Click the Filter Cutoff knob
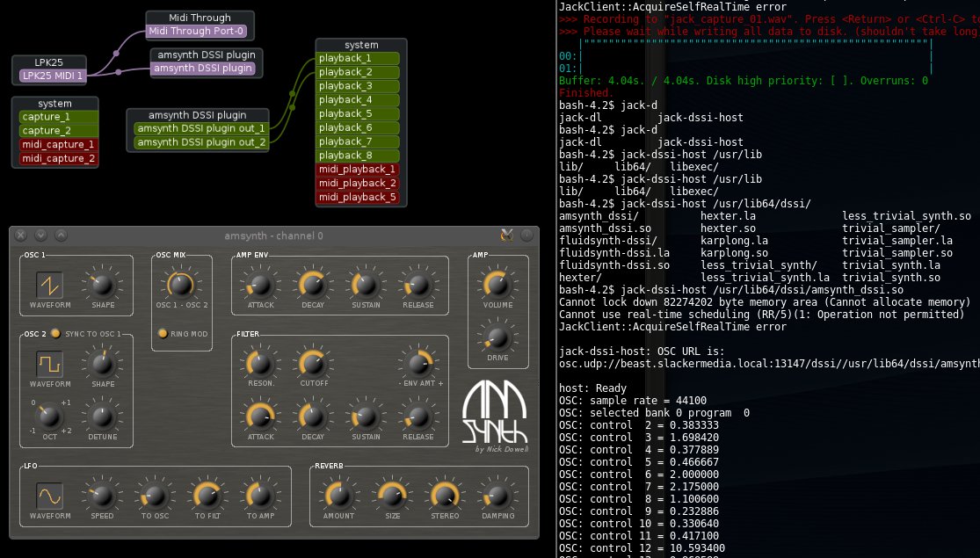The height and width of the screenshot is (558, 980). (x=312, y=362)
